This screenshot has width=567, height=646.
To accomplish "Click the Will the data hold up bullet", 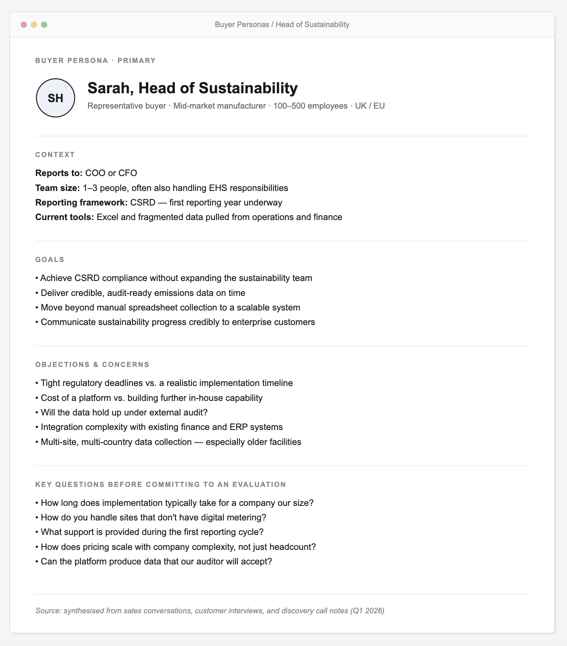I will click(122, 412).
